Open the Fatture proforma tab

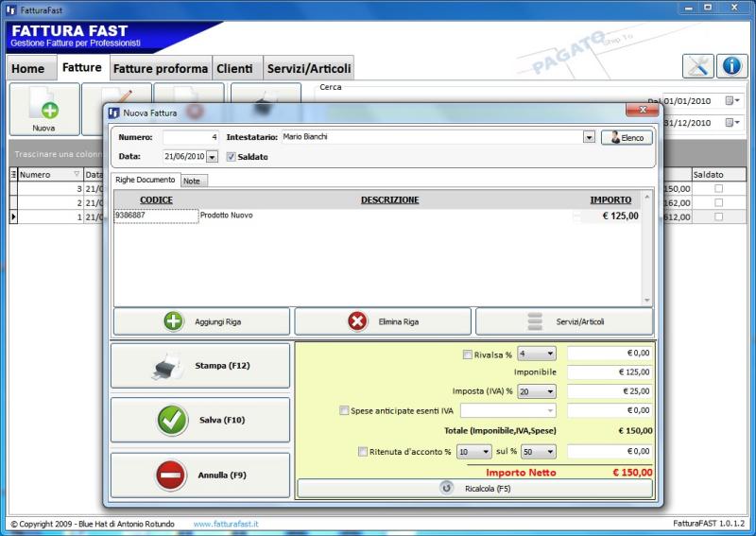pyautogui.click(x=160, y=68)
